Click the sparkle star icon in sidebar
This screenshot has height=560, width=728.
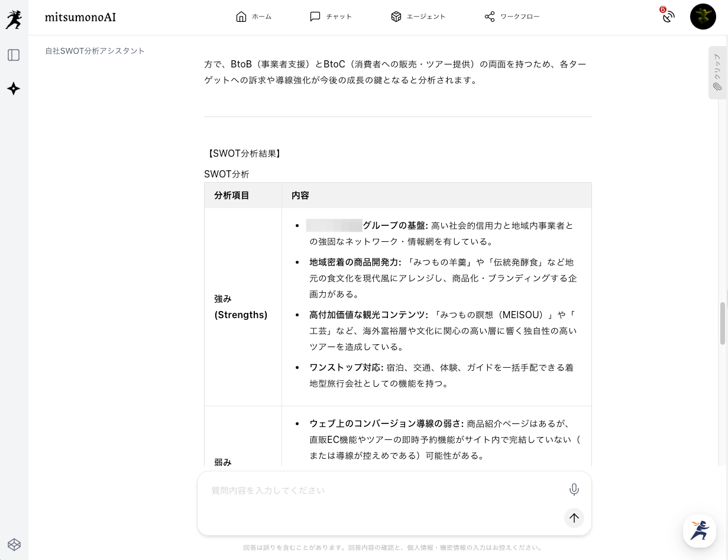[x=14, y=89]
